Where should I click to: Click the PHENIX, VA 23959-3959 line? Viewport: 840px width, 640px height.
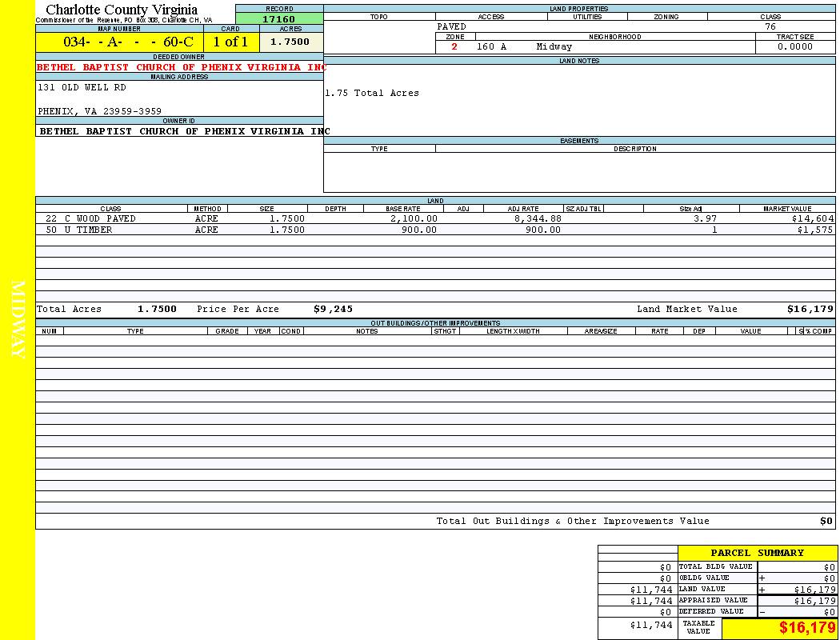pos(99,111)
